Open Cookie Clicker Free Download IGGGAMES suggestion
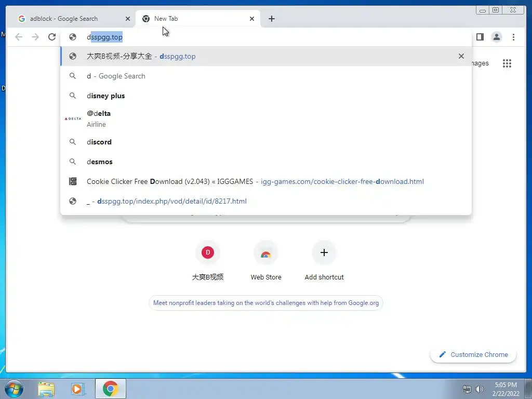532x399 pixels. click(266, 181)
